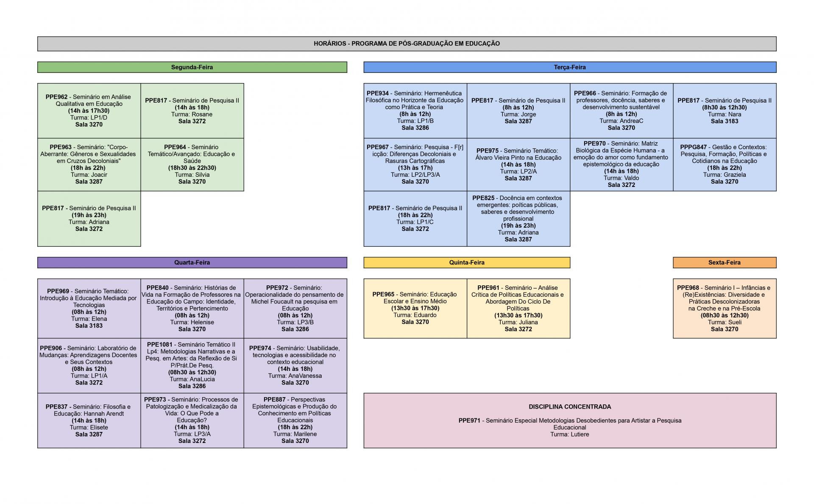Image resolution: width=814 pixels, height=504 pixels.
Task: Select PPE837 Hannah Arendt seminar cell
Action: pos(89,420)
